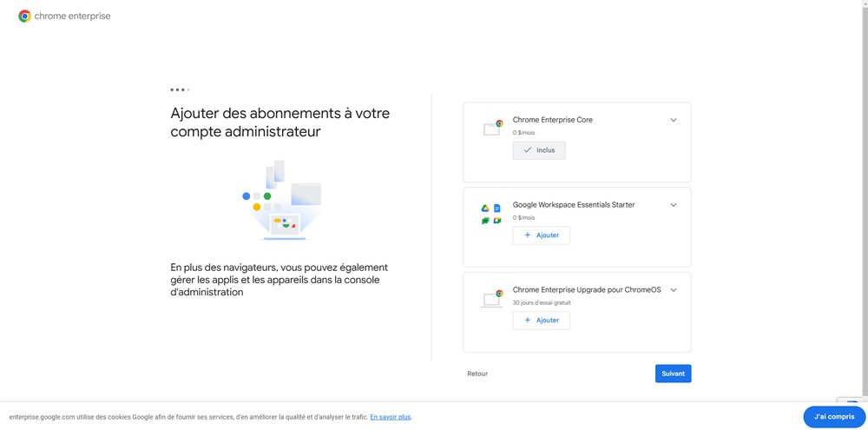Click the Google Docs icon
Viewport: 868px width, 430px height.
(x=497, y=208)
